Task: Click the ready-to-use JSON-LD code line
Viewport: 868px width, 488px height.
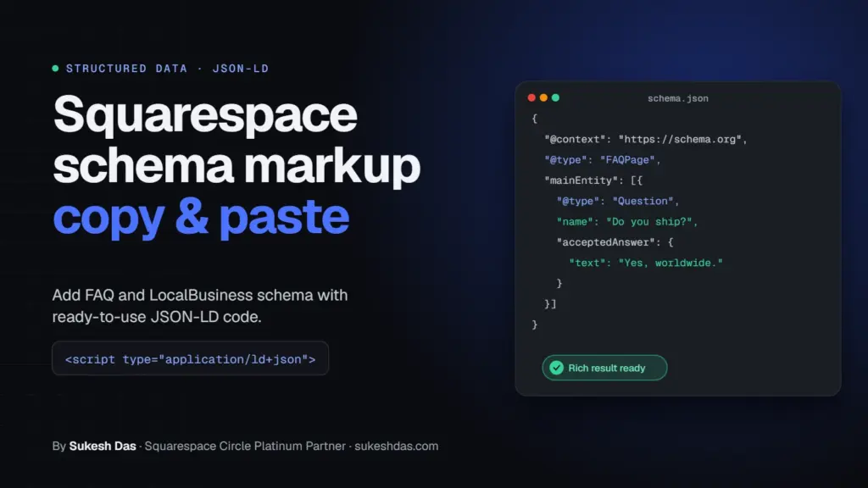Action: tap(157, 317)
